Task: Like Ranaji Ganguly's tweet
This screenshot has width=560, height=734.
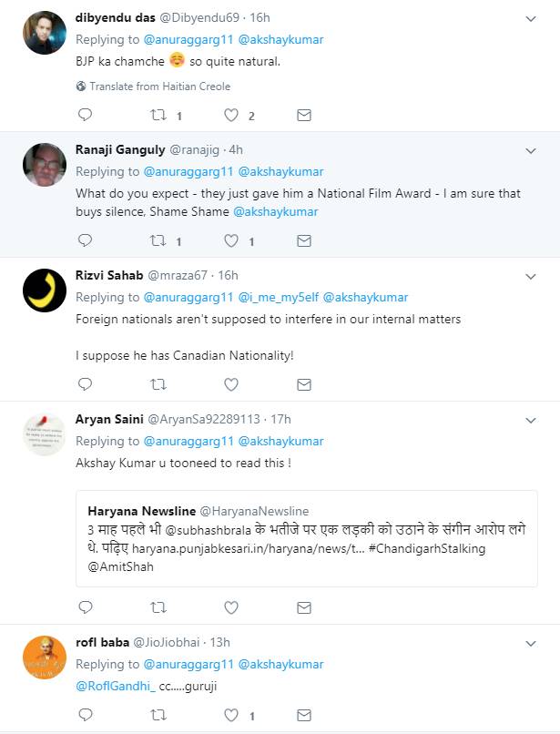Action: 231,240
